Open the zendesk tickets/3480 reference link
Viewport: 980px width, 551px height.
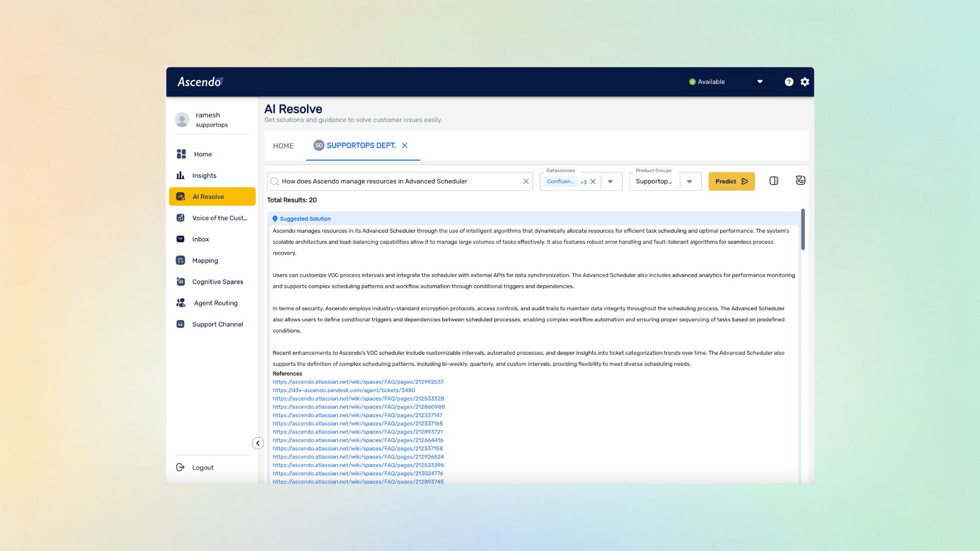point(344,390)
